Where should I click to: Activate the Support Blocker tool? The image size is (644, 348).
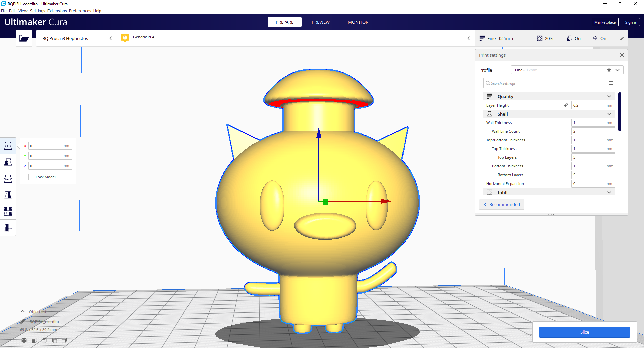(8, 228)
